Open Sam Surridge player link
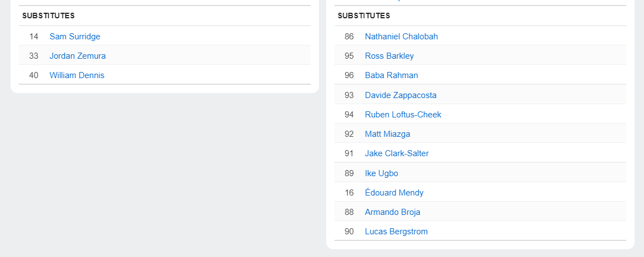Image resolution: width=644 pixels, height=257 pixels. [75, 37]
